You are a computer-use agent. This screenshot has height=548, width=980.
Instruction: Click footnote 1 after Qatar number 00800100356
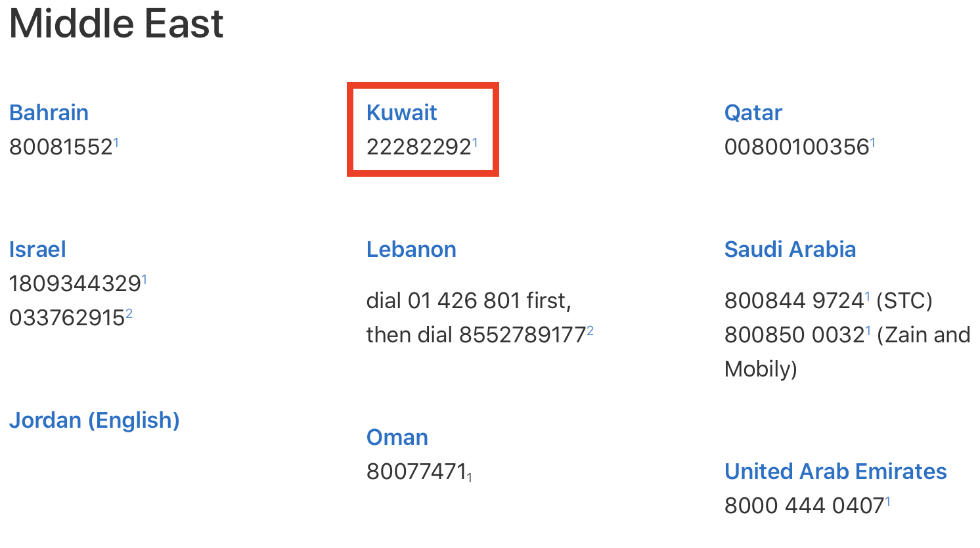pos(873,142)
